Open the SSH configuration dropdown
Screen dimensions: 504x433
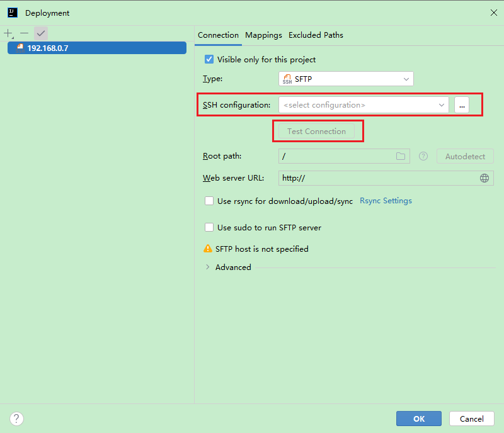pyautogui.click(x=364, y=105)
